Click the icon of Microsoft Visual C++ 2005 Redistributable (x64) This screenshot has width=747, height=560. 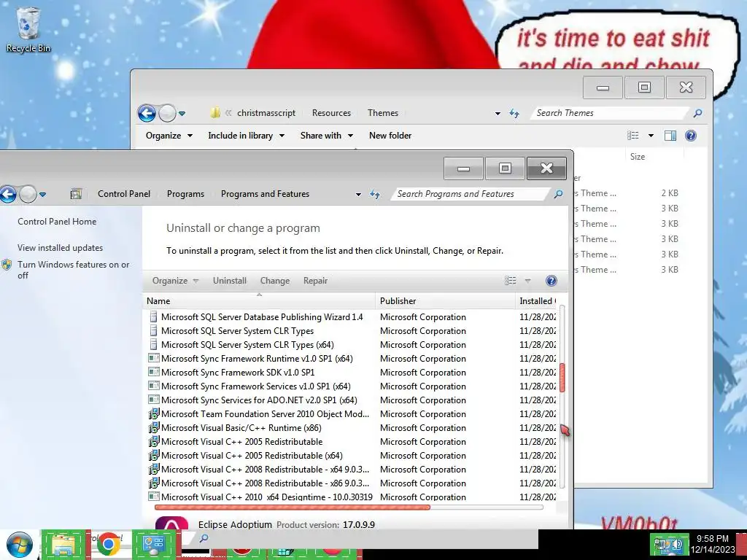pos(153,455)
